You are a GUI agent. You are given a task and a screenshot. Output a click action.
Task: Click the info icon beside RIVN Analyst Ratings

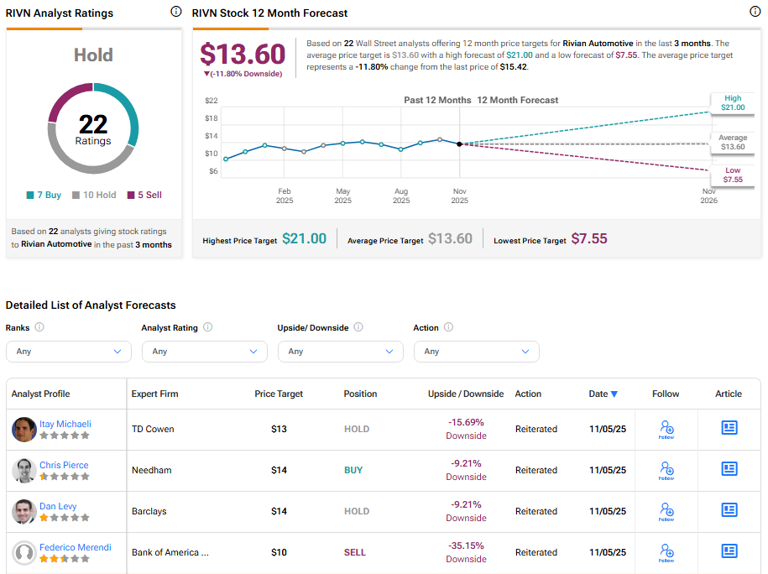coord(176,12)
